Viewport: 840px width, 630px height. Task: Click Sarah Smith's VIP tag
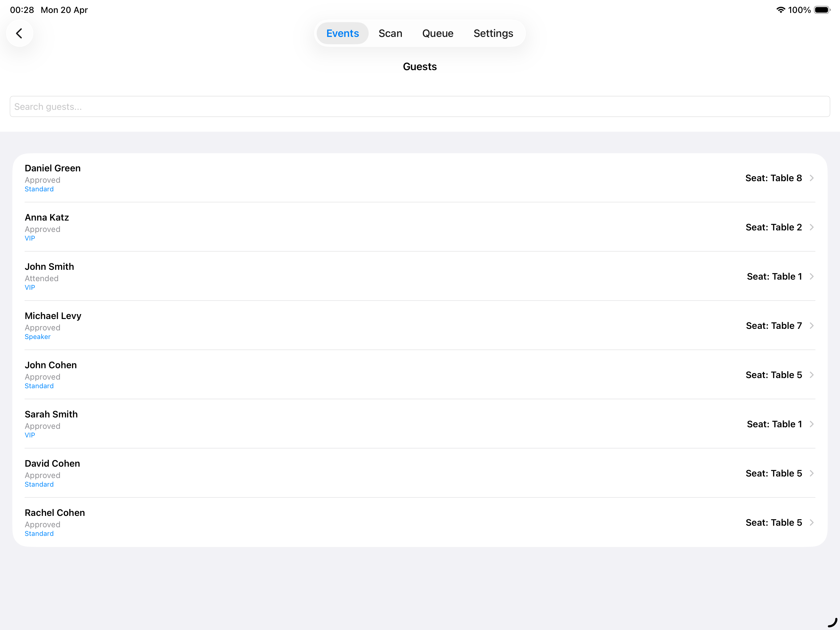pos(30,435)
